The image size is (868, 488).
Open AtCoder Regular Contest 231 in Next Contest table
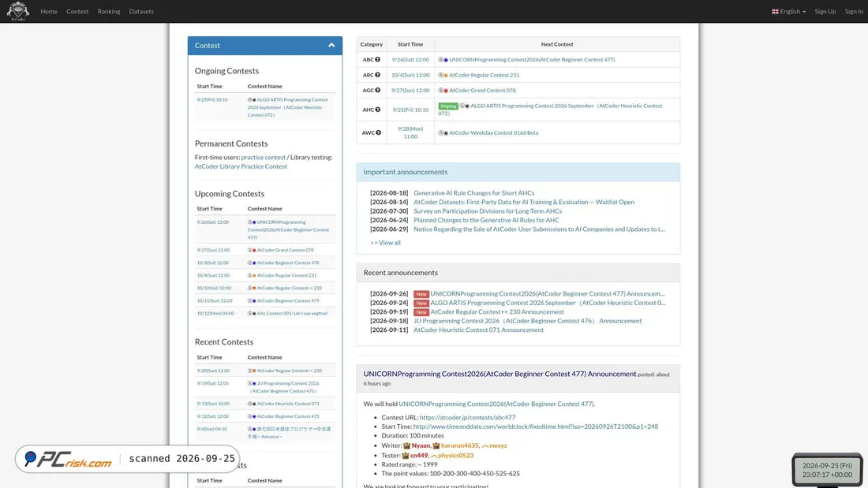coord(484,75)
